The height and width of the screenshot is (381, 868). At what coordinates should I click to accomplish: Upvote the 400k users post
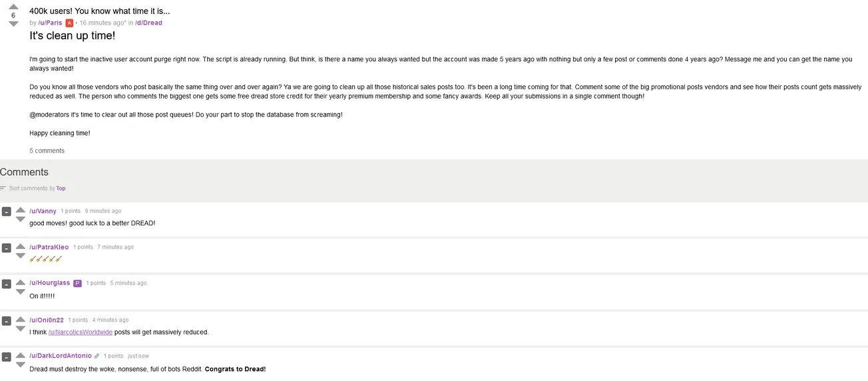[13, 7]
